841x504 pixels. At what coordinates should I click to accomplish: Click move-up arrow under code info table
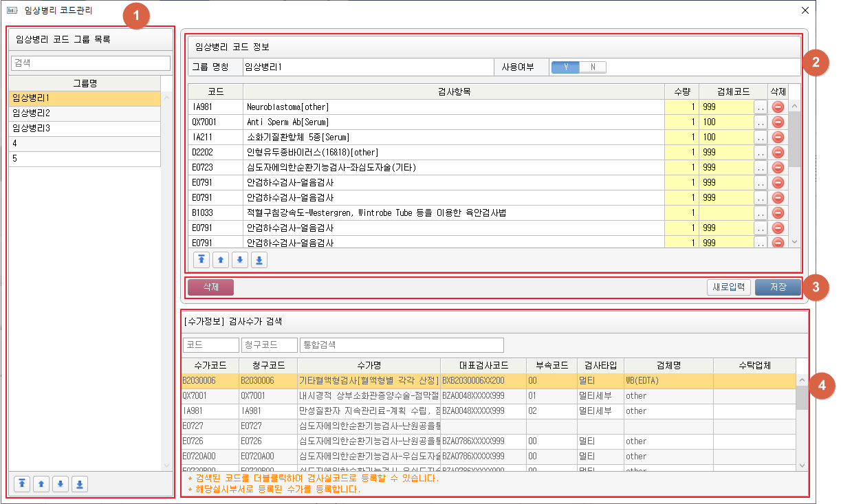pyautogui.click(x=221, y=260)
